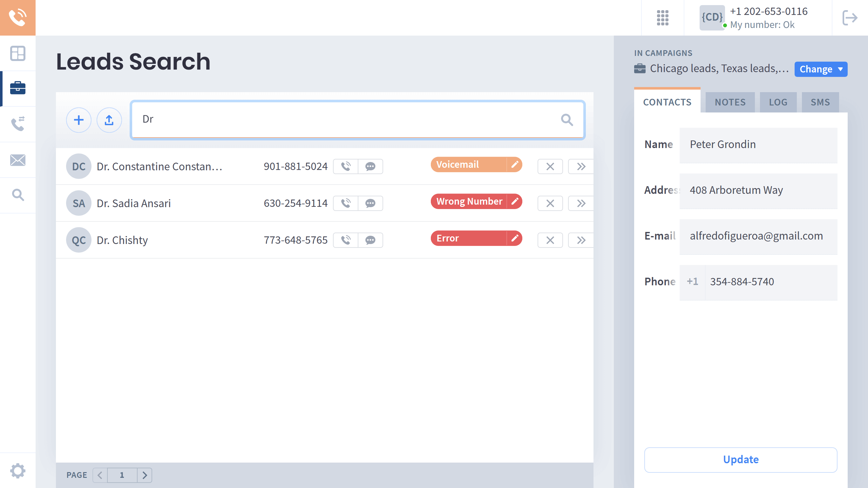Send SMS to Dr. Sadia Ansari
The image size is (868, 488).
370,203
